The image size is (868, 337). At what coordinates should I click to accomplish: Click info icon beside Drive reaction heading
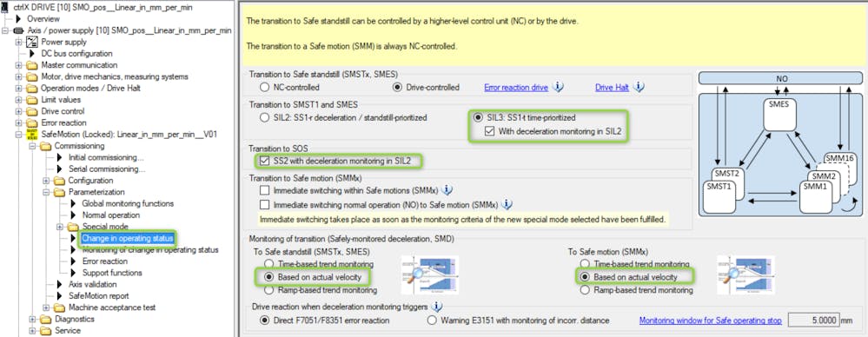pos(437,307)
